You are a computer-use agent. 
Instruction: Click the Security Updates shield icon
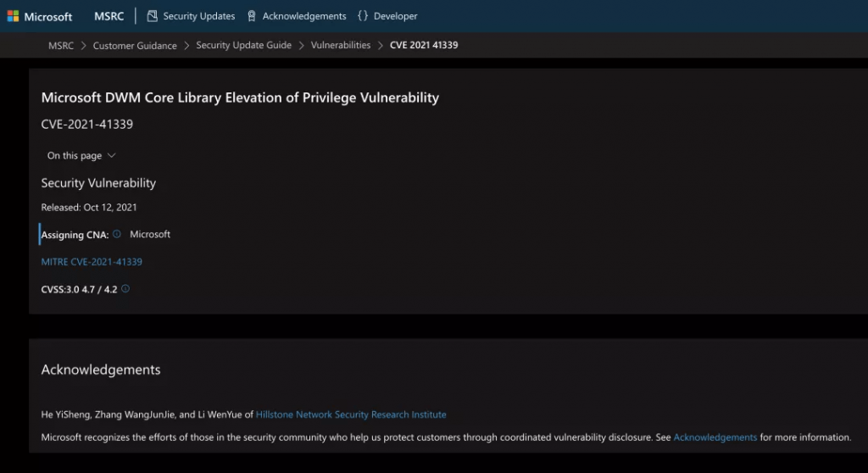pyautogui.click(x=152, y=16)
